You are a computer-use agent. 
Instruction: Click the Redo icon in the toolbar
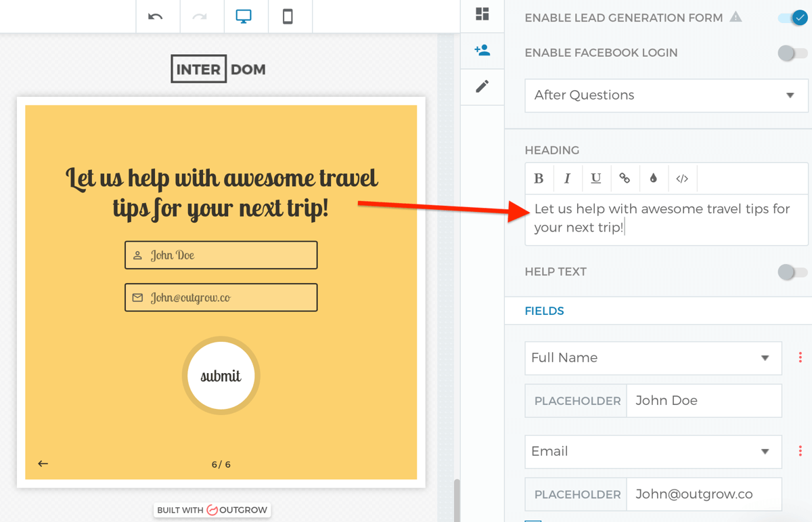[x=201, y=16]
